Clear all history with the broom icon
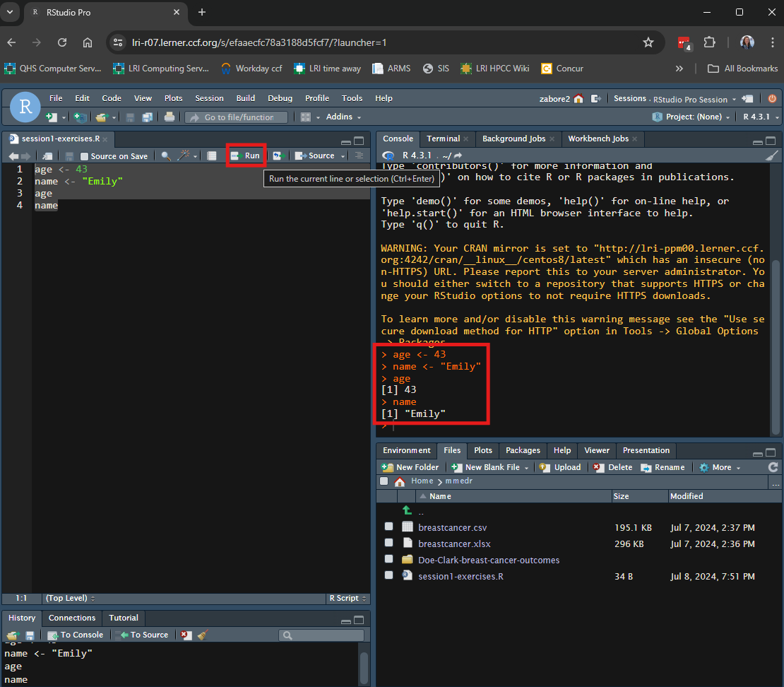The image size is (784, 687). (x=203, y=635)
